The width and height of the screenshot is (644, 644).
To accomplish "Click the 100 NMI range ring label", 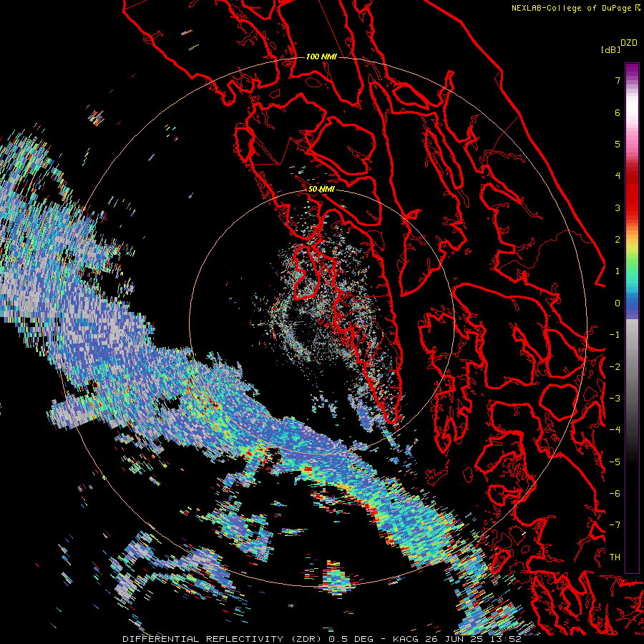I will click(x=321, y=57).
